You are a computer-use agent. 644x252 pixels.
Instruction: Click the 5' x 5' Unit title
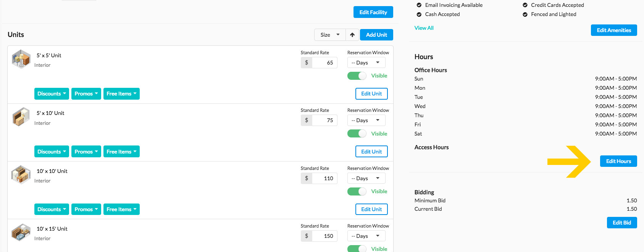pyautogui.click(x=49, y=55)
